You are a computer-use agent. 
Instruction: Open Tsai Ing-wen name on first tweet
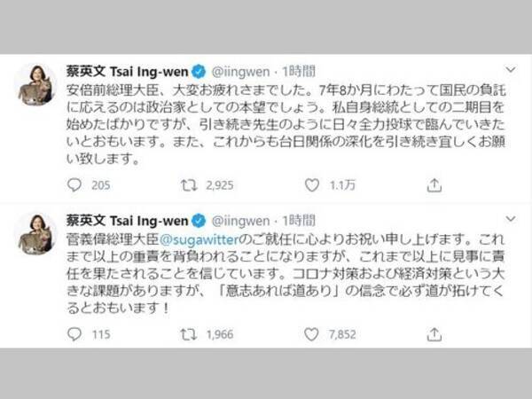click(127, 72)
